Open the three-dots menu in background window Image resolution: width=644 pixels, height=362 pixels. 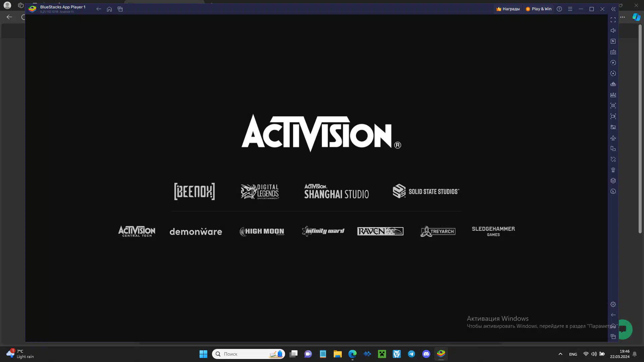[x=623, y=17]
